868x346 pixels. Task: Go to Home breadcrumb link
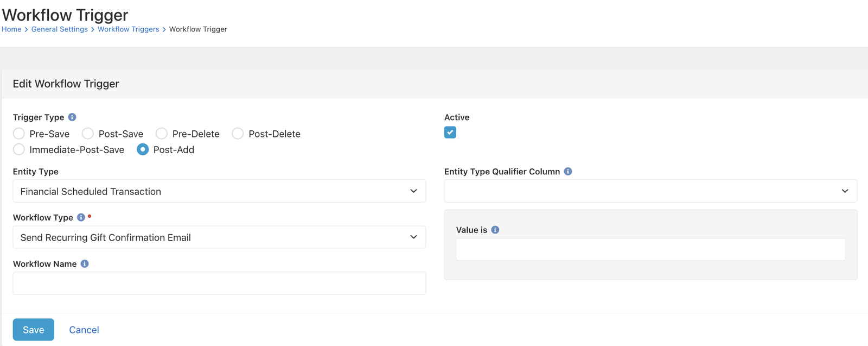[x=11, y=29]
